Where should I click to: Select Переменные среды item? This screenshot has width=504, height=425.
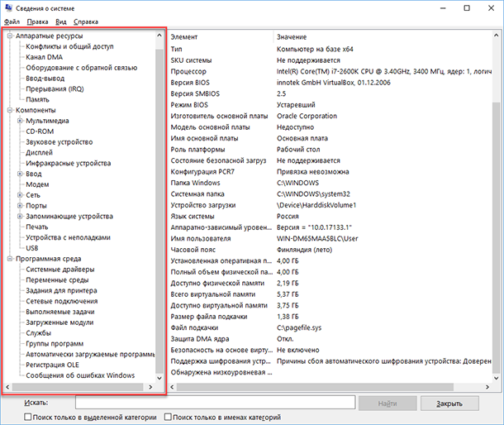pos(57,280)
